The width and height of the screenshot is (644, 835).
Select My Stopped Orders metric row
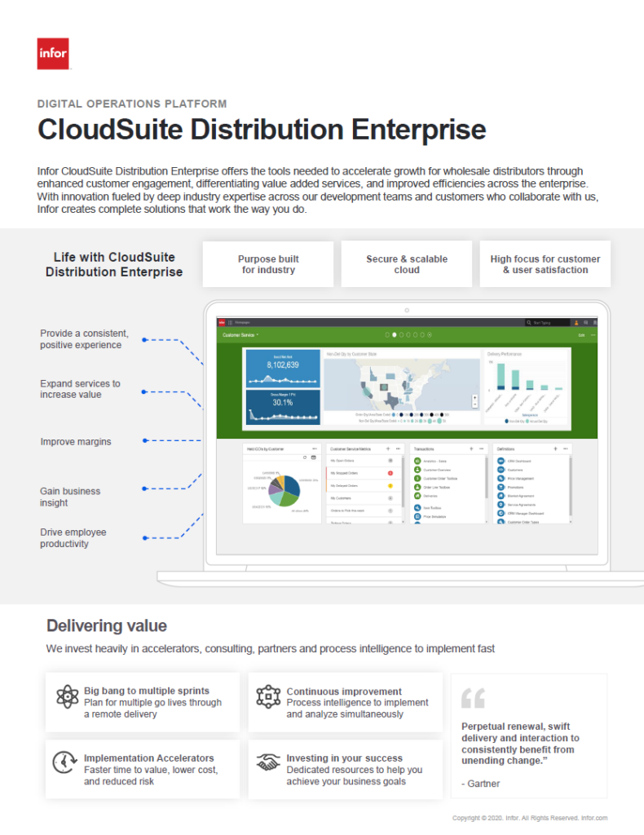point(362,473)
